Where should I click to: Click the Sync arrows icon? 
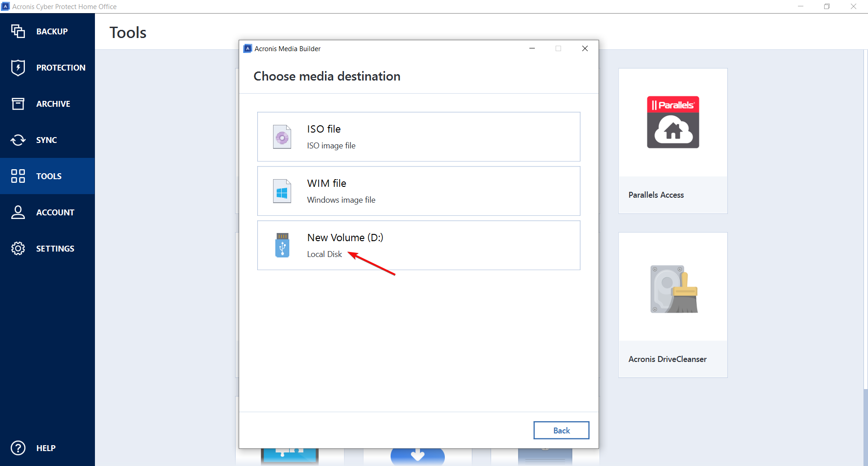click(x=18, y=140)
